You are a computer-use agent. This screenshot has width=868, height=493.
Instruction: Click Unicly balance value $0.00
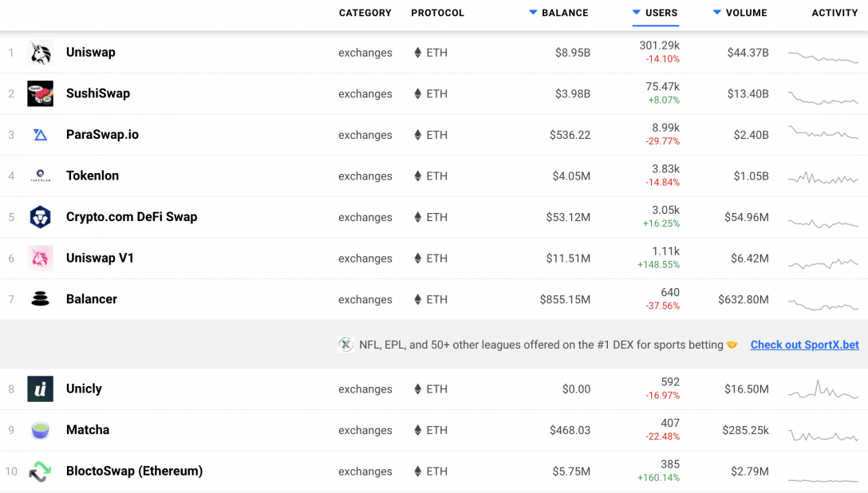coord(576,389)
